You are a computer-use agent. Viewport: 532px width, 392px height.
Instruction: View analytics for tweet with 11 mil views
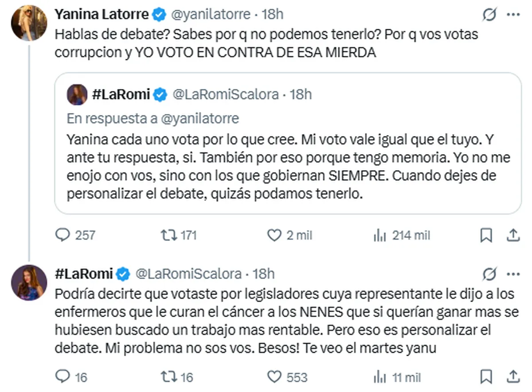pyautogui.click(x=379, y=377)
